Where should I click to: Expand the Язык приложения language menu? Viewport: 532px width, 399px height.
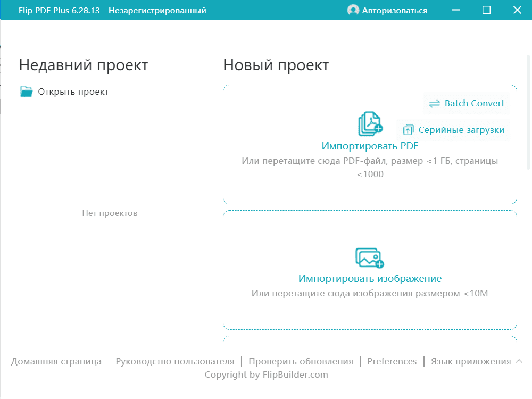[x=471, y=361]
